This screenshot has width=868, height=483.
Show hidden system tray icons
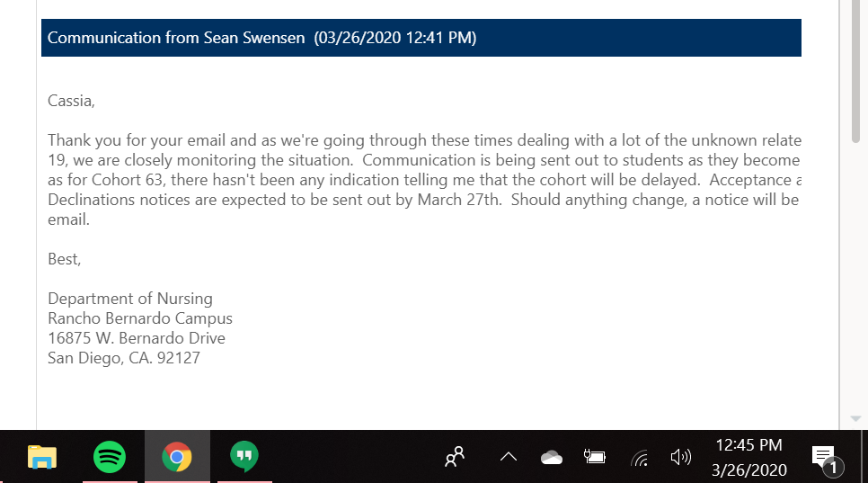click(509, 457)
